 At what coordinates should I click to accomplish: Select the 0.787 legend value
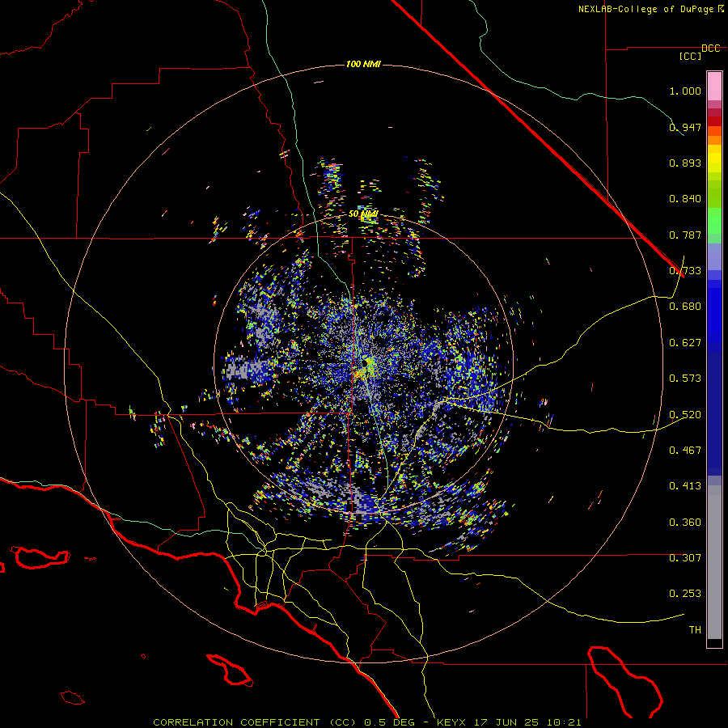(685, 235)
